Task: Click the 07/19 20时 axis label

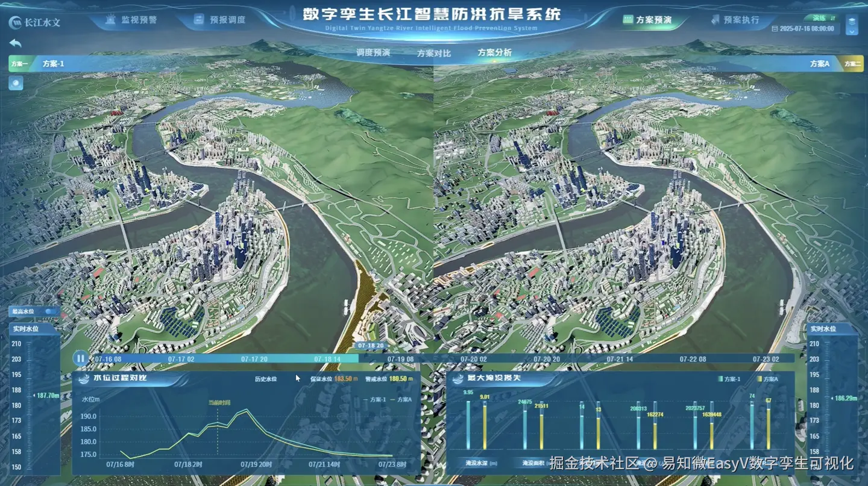Action: click(256, 464)
